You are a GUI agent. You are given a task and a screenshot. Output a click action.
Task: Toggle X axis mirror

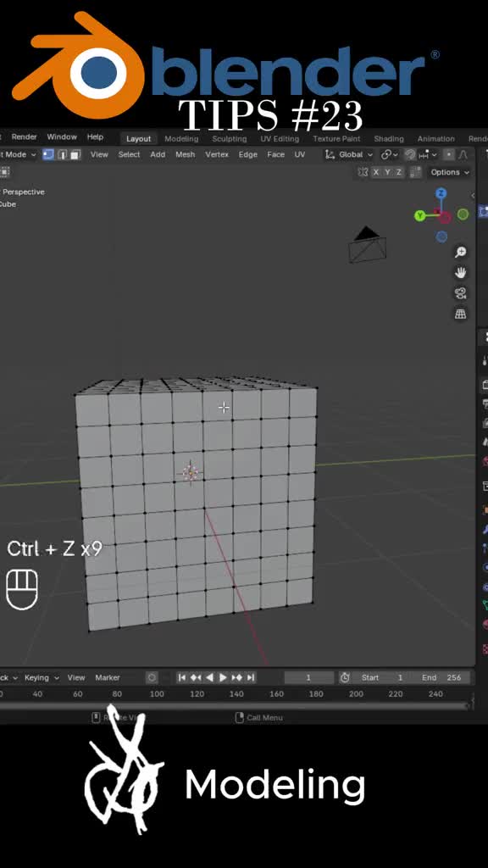coord(376,172)
